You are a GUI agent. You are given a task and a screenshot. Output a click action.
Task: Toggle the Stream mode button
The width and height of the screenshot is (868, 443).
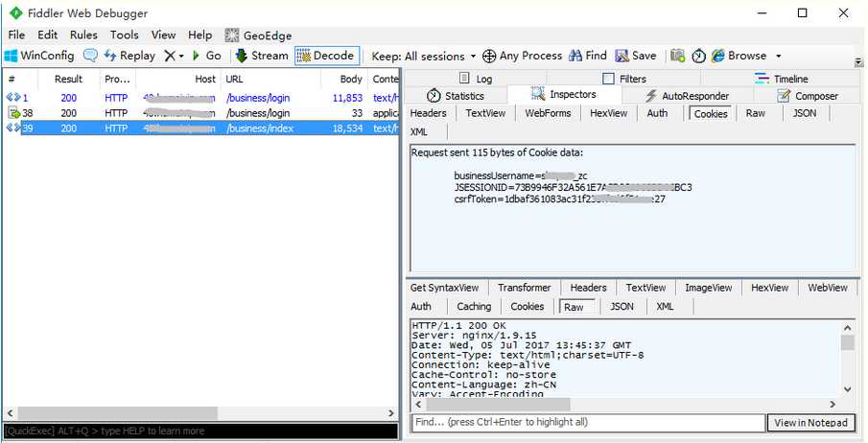262,56
